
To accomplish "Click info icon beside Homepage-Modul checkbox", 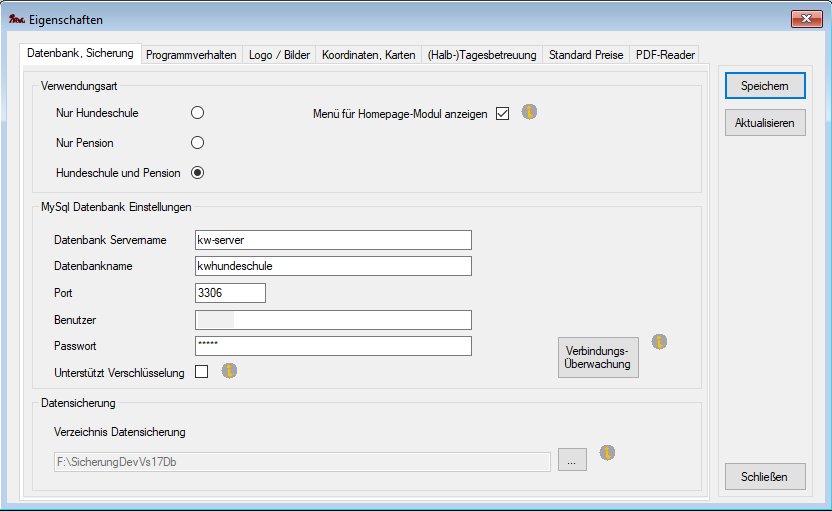I will (530, 112).
